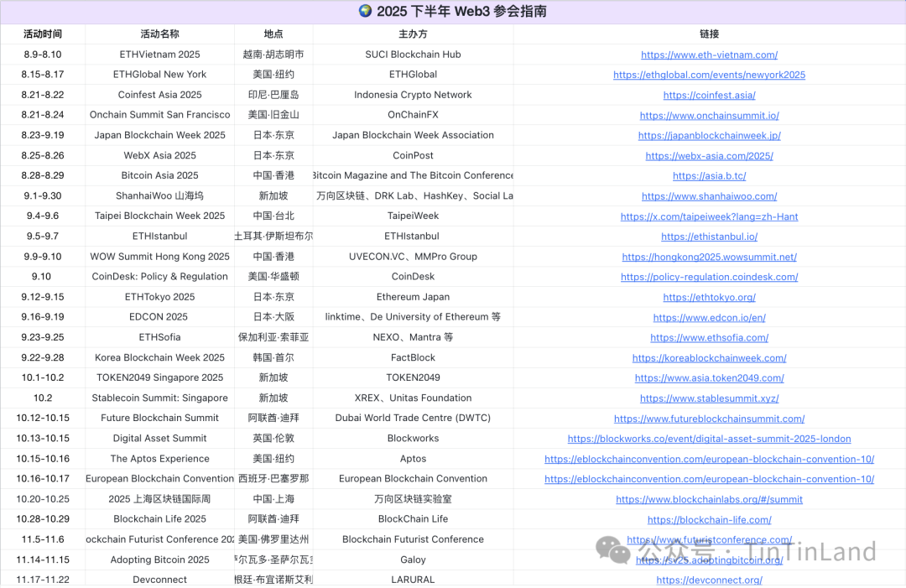Image resolution: width=906 pixels, height=588 pixels.
Task: Select the 主办方 column header
Action: (x=413, y=34)
